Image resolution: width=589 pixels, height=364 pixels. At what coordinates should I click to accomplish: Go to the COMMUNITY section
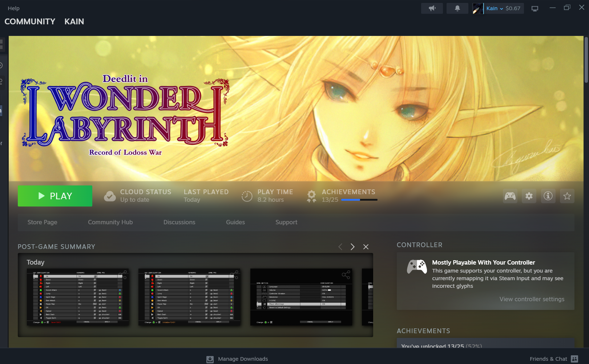(x=30, y=22)
